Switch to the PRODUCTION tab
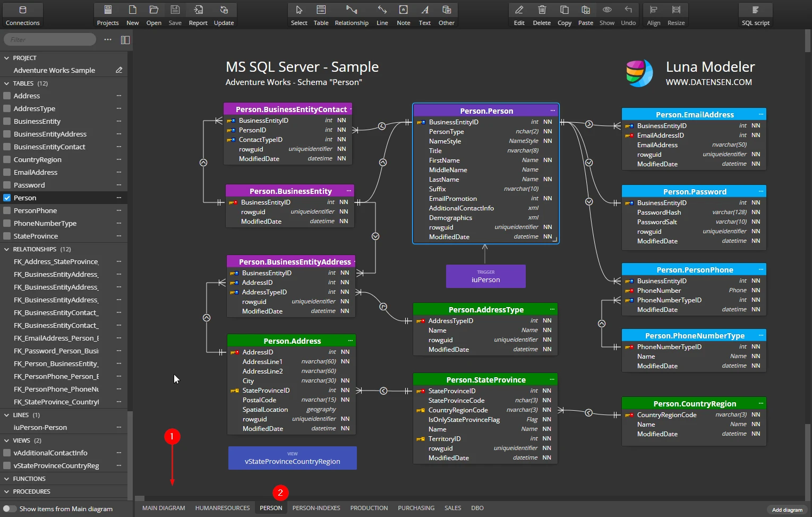The image size is (812, 517). [x=369, y=508]
